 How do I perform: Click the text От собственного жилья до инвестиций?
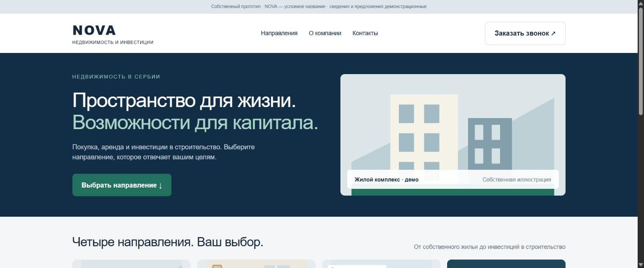pyautogui.click(x=489, y=247)
